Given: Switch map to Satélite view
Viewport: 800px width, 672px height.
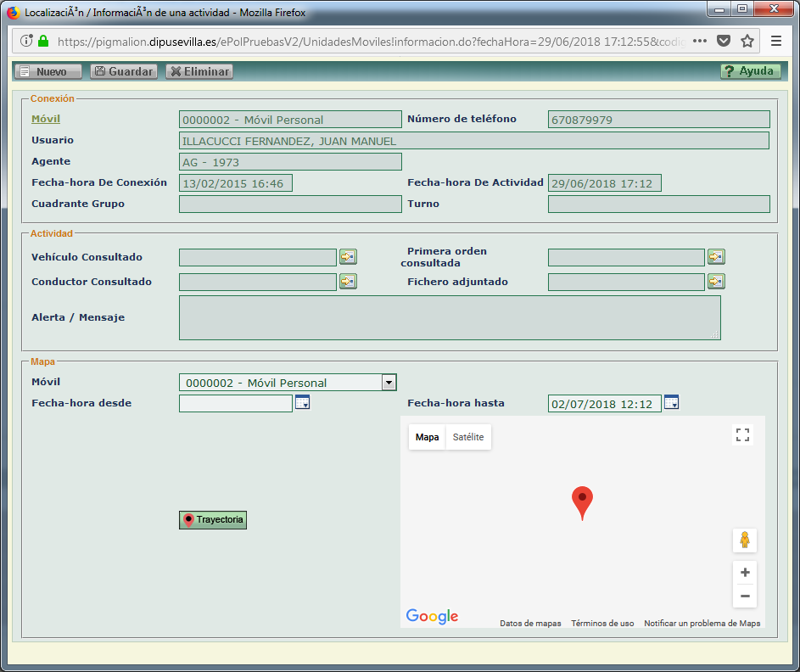Looking at the screenshot, I should [x=468, y=437].
